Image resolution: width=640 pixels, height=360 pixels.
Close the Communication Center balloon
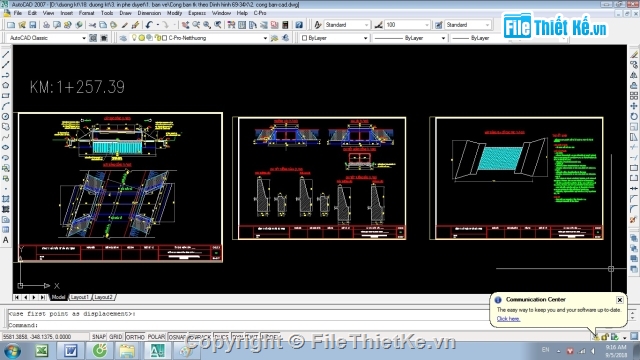(620, 300)
